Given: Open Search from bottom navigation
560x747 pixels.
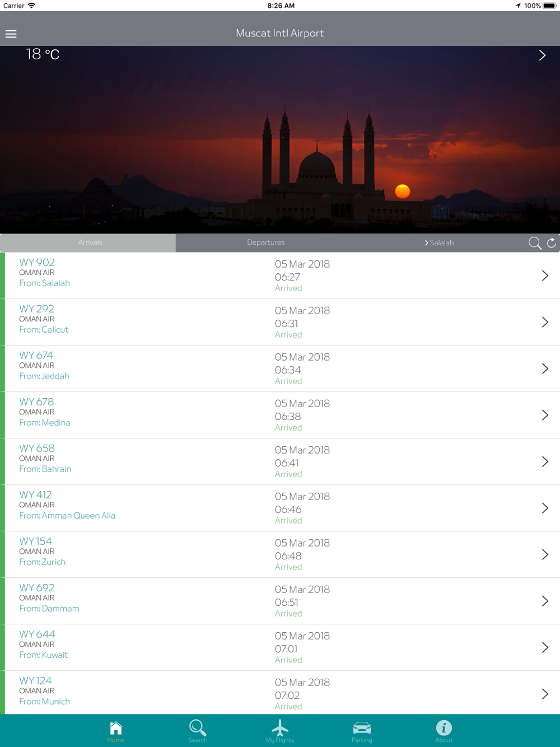Looking at the screenshot, I should click(x=198, y=731).
